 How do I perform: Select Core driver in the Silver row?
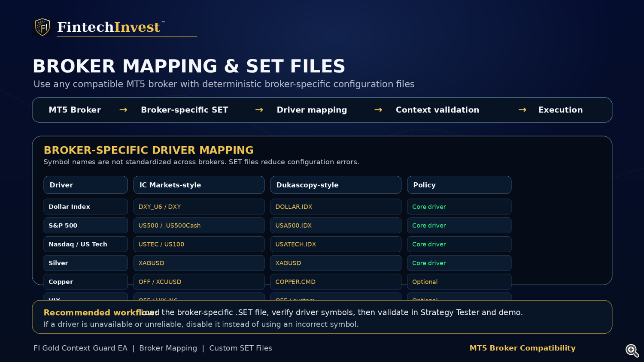(x=459, y=263)
